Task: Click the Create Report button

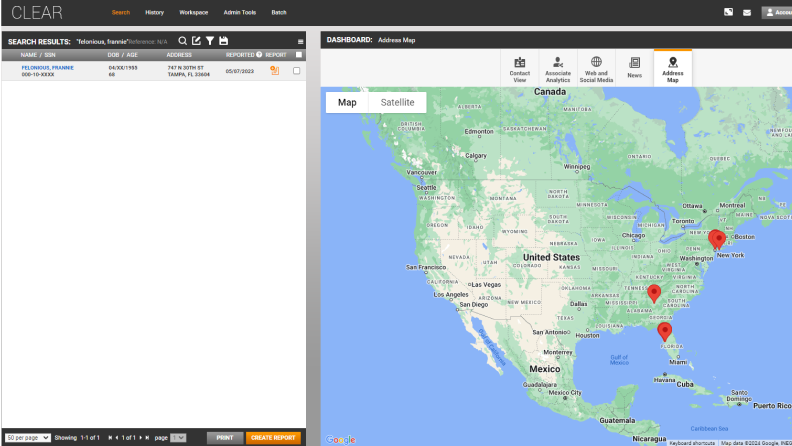Action: point(272,438)
